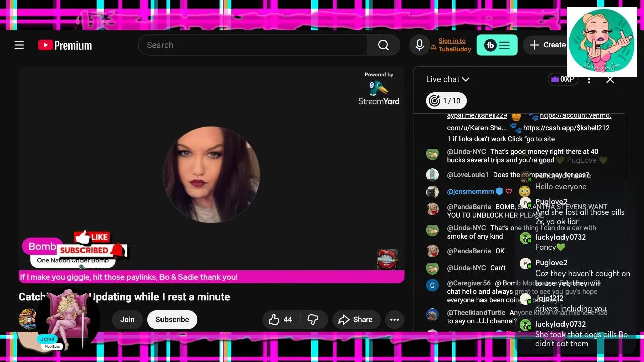Screen dimensions: 644x362
Task: Close the live chat panel
Action: (610, 79)
